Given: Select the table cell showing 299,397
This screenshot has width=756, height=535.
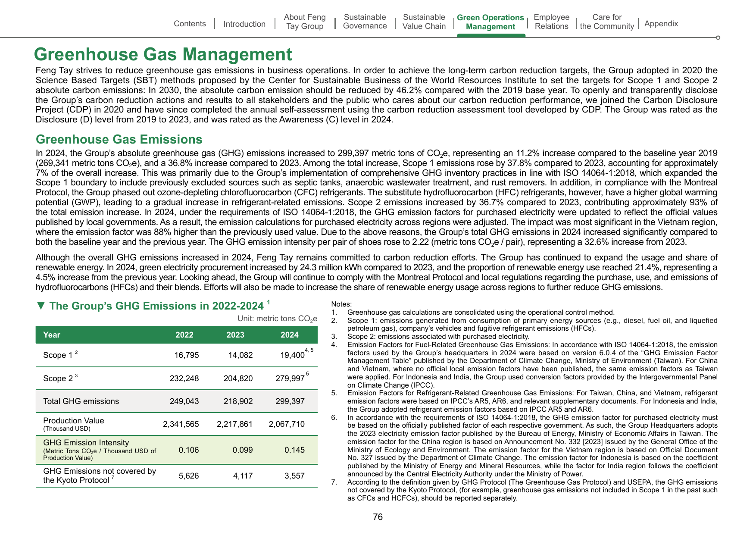Looking at the screenshot, I should (290, 401).
